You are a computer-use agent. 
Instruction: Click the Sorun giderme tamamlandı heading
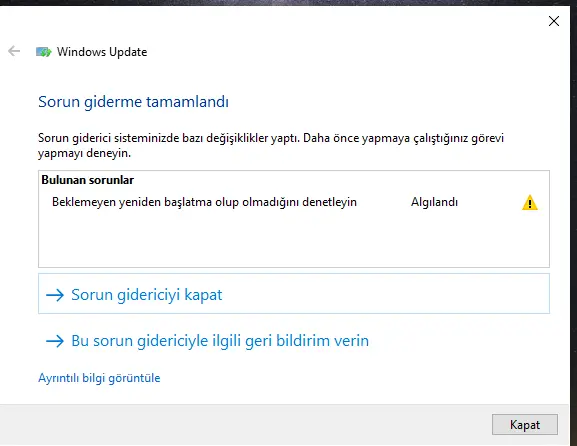tap(133, 102)
